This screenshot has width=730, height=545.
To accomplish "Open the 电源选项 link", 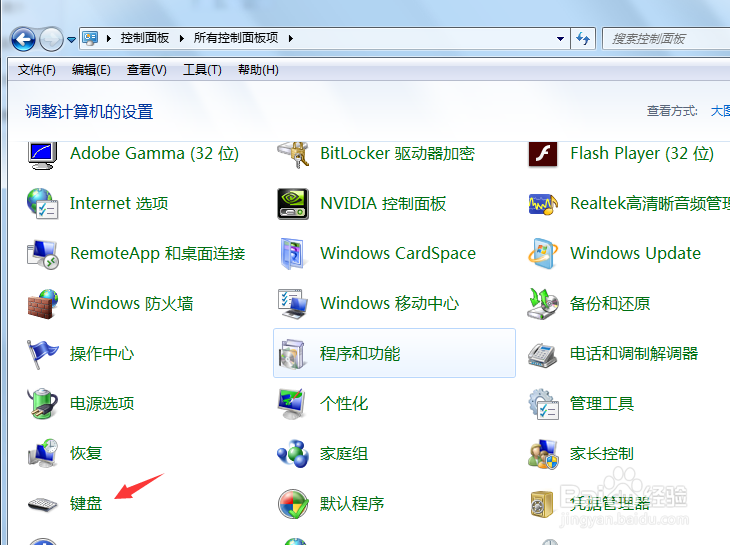I will (102, 404).
